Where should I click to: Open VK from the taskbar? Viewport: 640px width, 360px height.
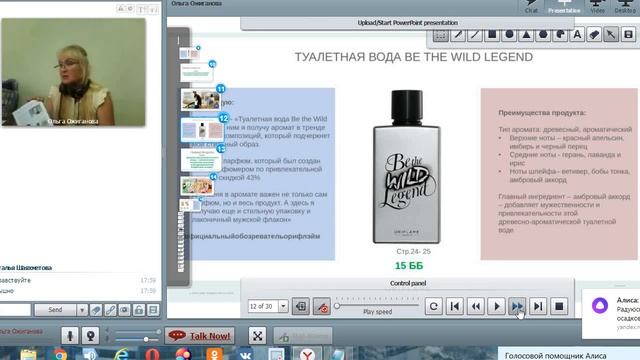(245, 355)
